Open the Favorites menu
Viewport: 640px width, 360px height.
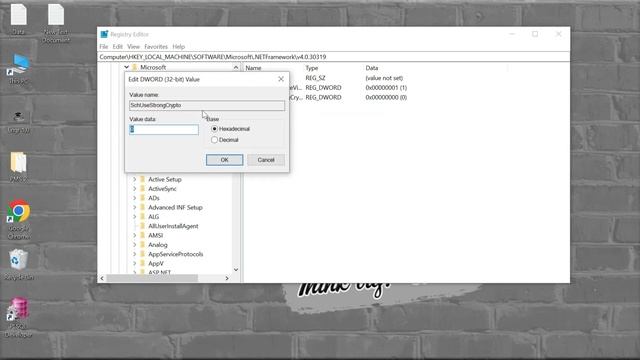[x=156, y=47]
